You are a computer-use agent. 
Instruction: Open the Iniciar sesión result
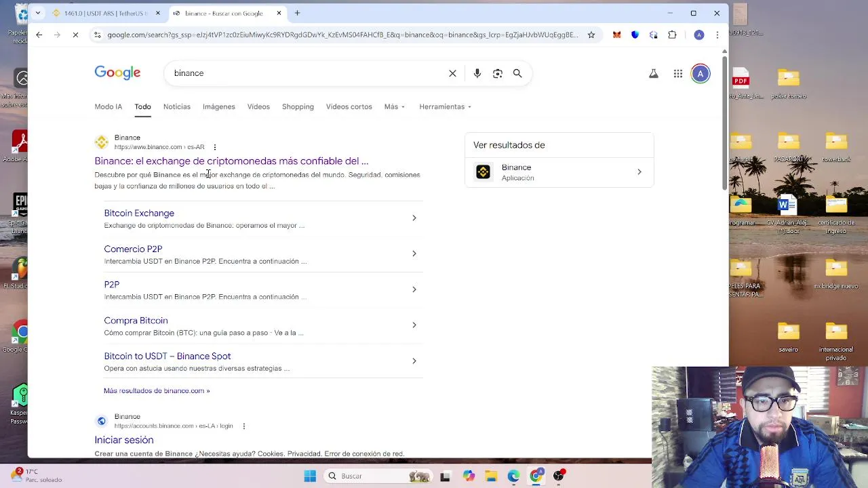(x=124, y=440)
